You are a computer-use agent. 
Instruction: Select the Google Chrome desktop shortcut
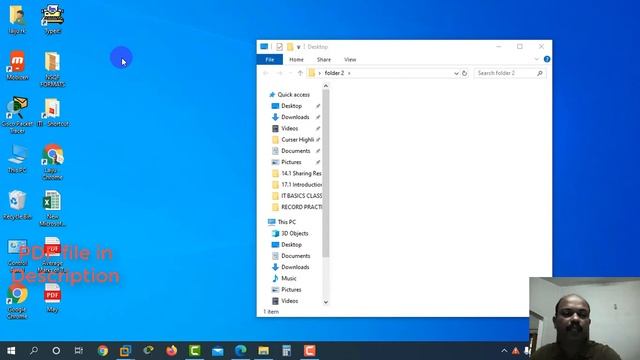tap(17, 302)
